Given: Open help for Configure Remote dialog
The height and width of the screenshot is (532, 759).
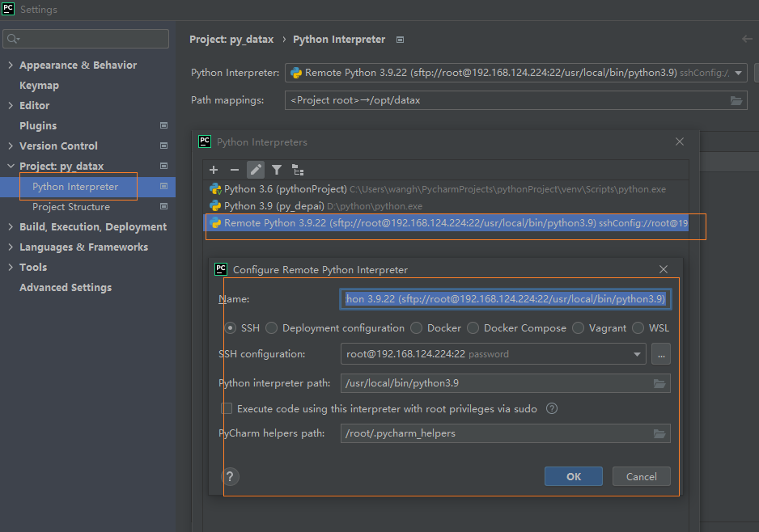Looking at the screenshot, I should (231, 477).
